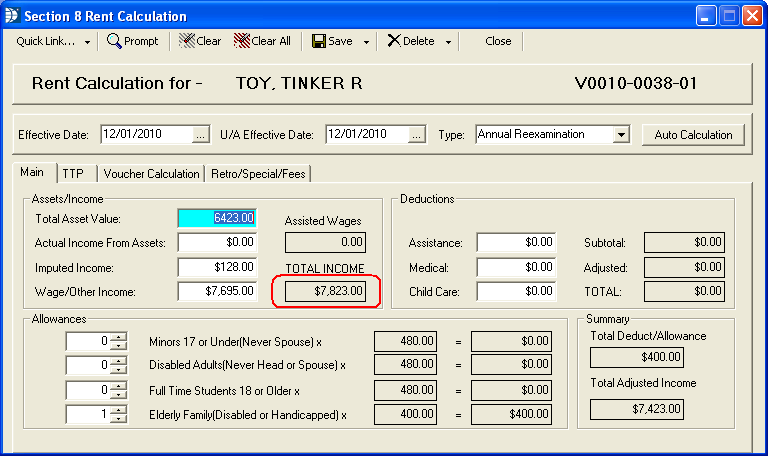
Task: Expand the Type dropdown (Annual Reexamination)
Action: [621, 135]
